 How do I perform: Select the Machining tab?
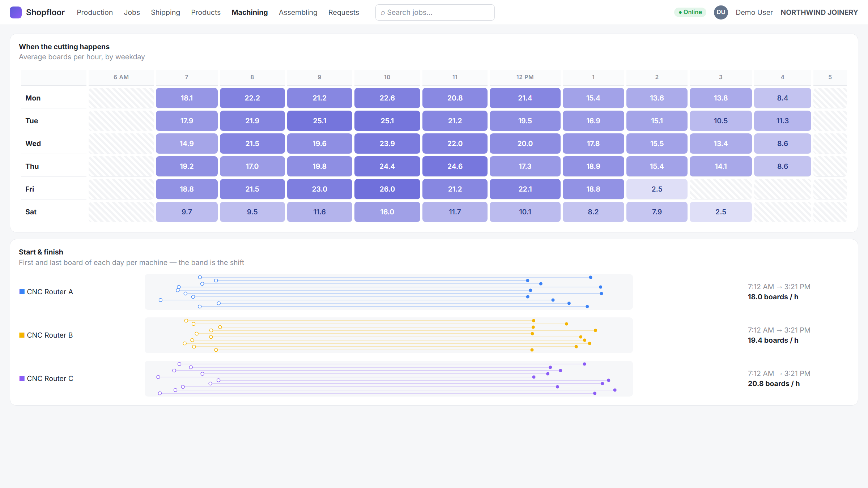point(250,12)
